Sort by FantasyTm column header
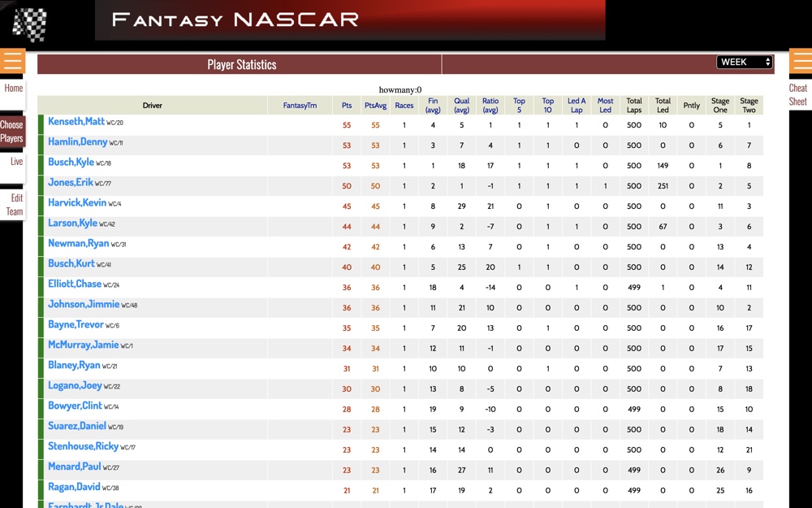The image size is (812, 508). tap(300, 105)
